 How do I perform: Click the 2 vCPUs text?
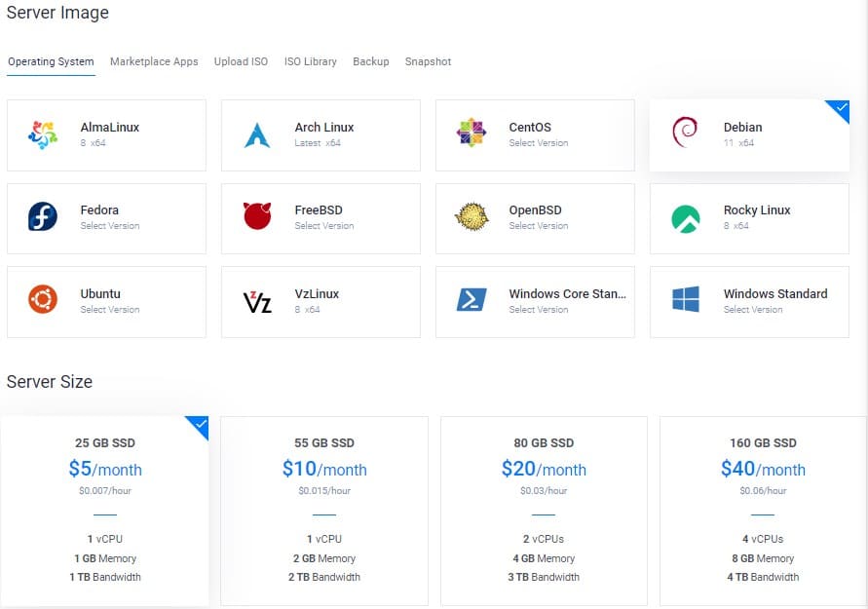coord(544,539)
